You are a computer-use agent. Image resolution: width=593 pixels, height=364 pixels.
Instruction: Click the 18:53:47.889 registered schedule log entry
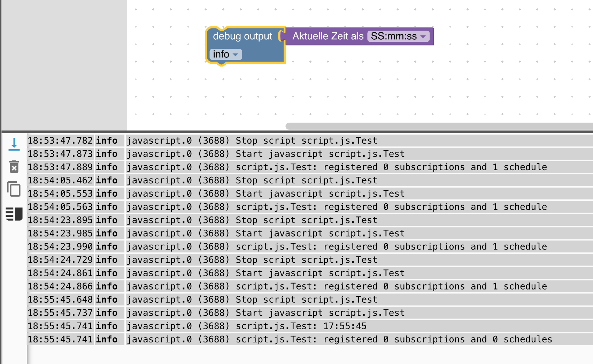(310, 167)
